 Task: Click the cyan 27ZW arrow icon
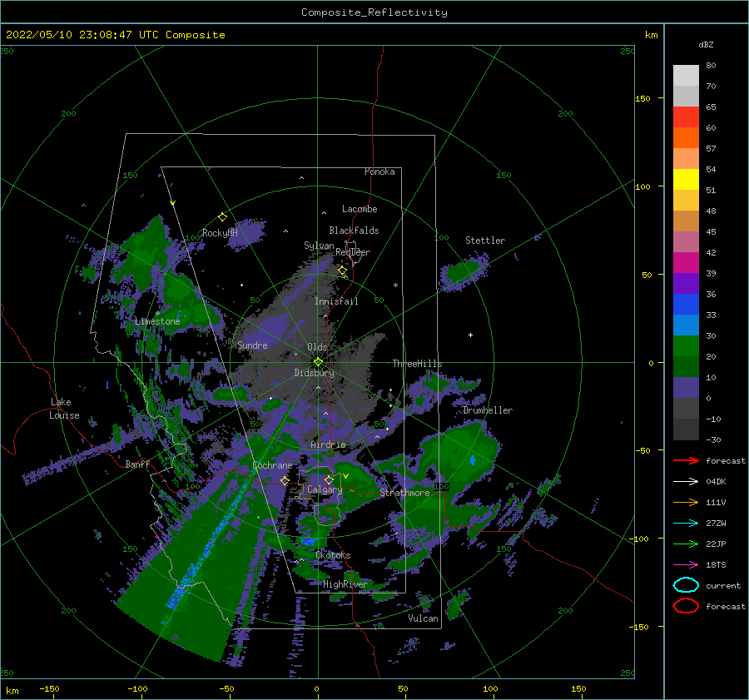[x=686, y=523]
